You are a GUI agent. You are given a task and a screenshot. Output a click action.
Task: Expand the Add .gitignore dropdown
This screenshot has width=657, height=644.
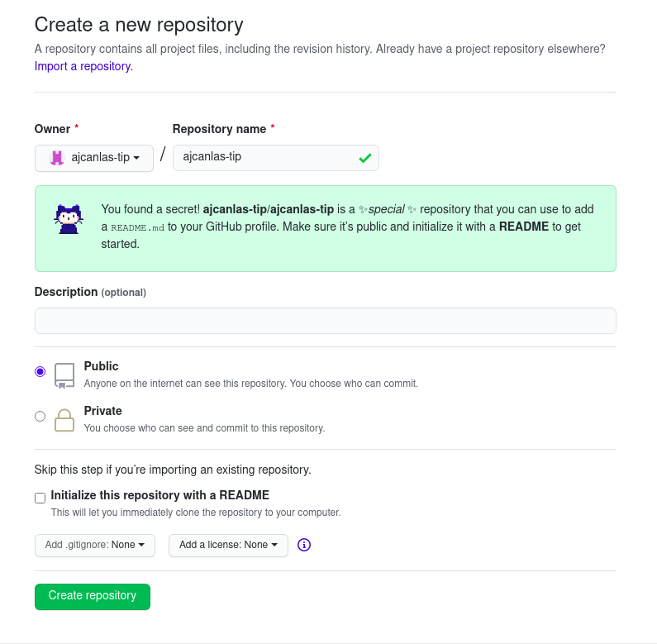click(x=95, y=545)
